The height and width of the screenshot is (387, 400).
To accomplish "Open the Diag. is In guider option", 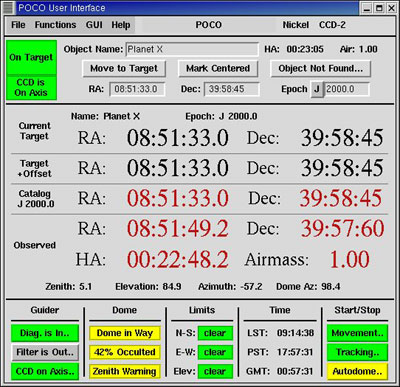I will tap(45, 333).
